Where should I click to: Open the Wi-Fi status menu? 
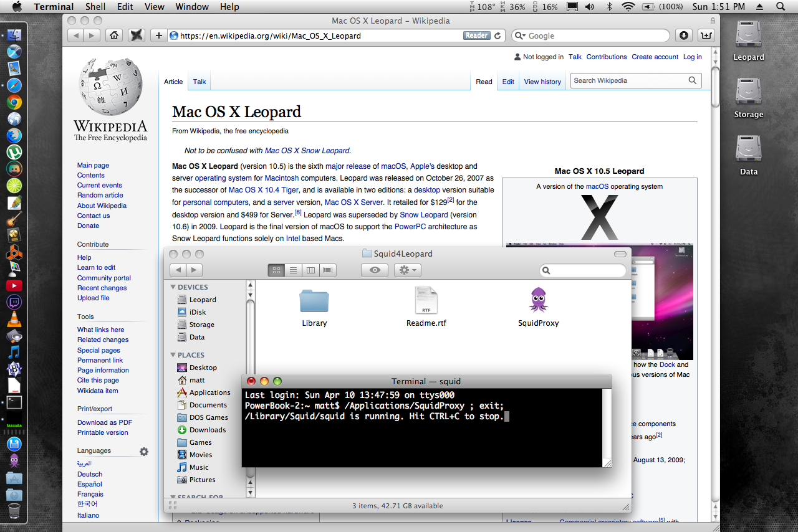pyautogui.click(x=628, y=7)
